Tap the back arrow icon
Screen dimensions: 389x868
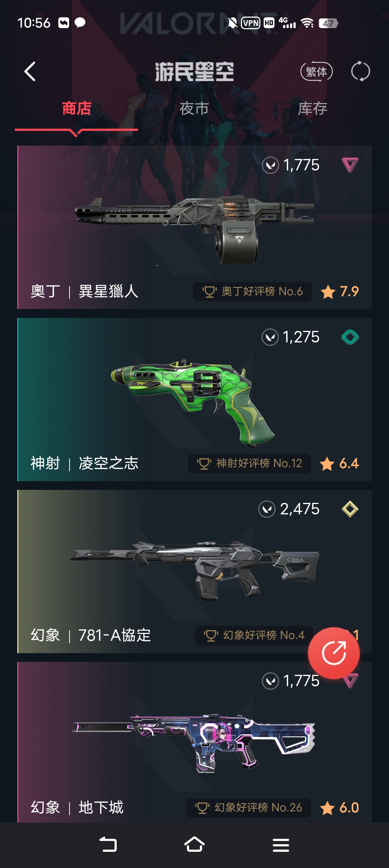(30, 71)
